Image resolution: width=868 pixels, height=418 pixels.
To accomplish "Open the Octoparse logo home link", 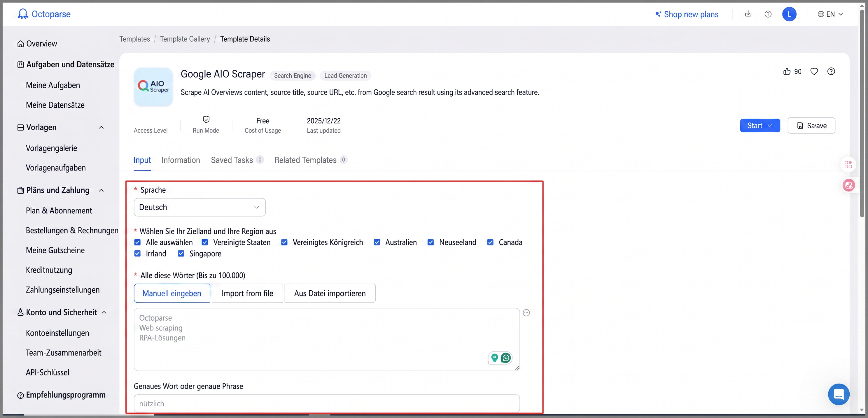I will click(44, 14).
